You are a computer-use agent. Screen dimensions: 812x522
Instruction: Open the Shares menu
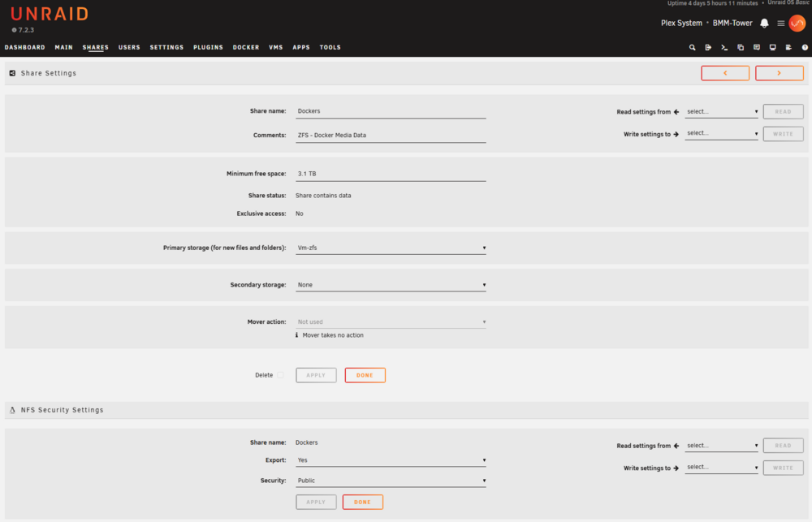click(95, 47)
